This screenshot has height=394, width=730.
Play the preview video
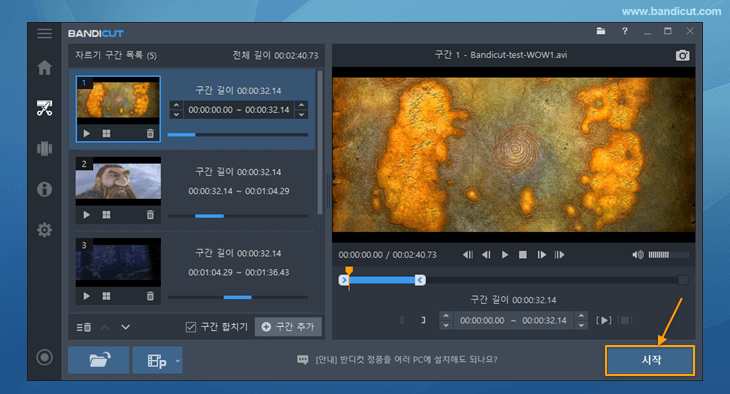pyautogui.click(x=505, y=255)
